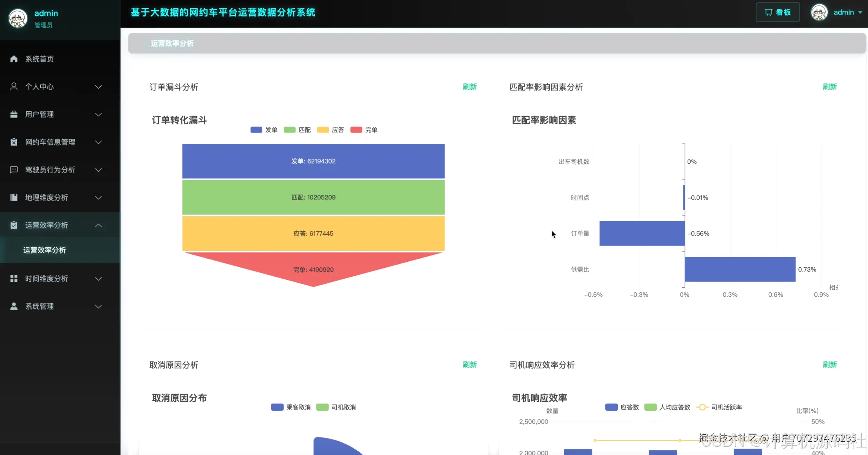Expand the 用户管理 menu chevron
This screenshot has height=455, width=868.
click(x=98, y=114)
